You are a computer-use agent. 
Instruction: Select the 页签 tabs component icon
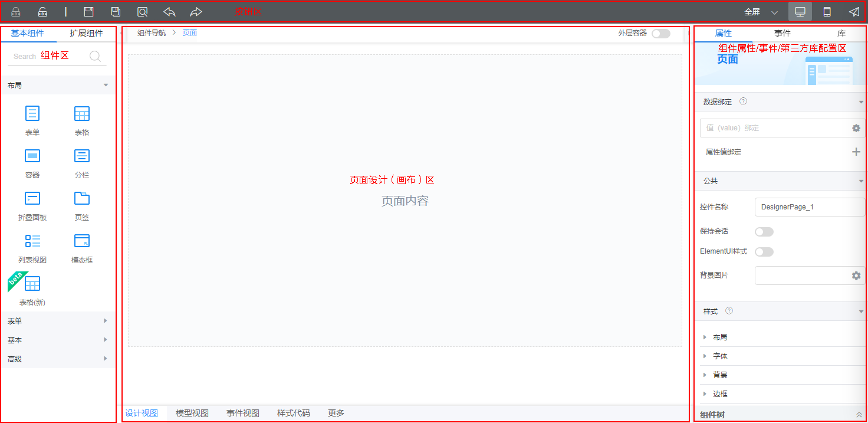pyautogui.click(x=82, y=198)
